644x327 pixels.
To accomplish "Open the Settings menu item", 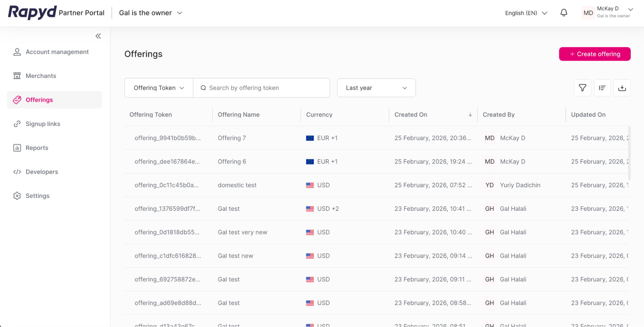I will [x=37, y=196].
